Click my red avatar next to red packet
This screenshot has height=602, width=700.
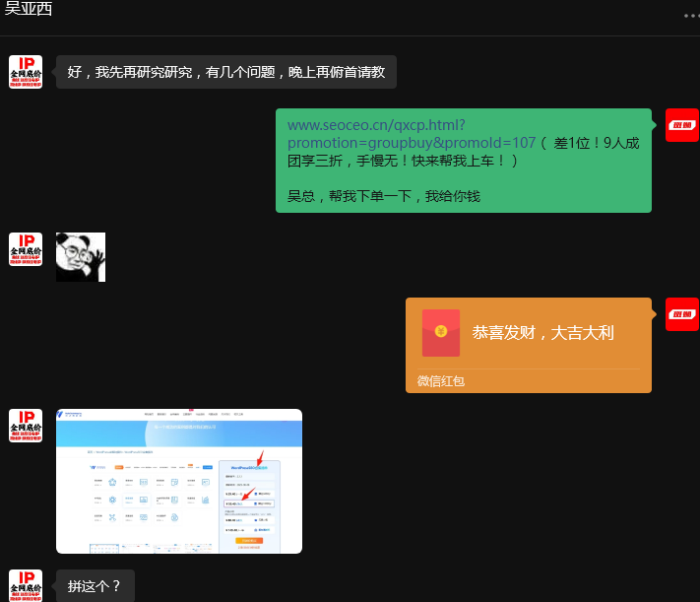pyautogui.click(x=682, y=314)
